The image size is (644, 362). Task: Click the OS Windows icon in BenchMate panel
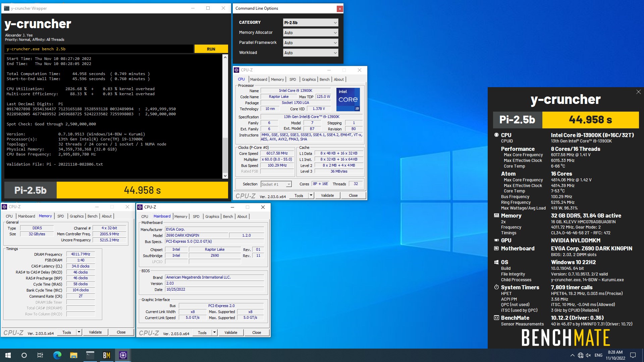pyautogui.click(x=496, y=262)
